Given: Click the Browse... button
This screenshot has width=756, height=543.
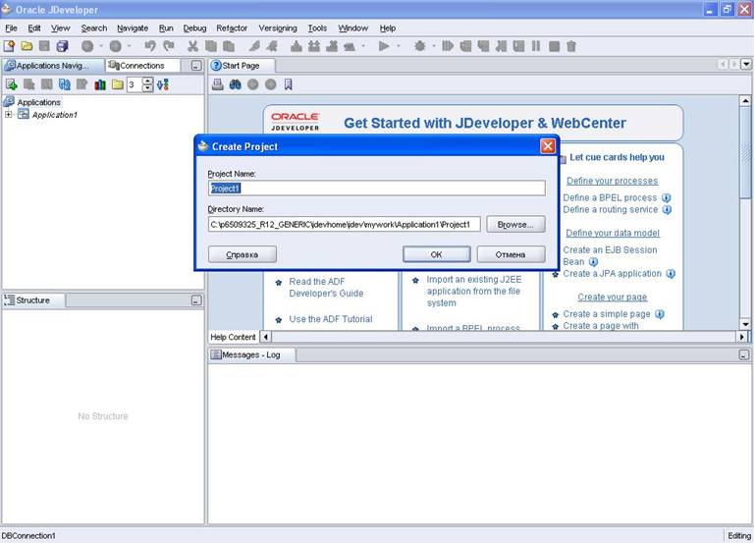Looking at the screenshot, I should point(515,224).
